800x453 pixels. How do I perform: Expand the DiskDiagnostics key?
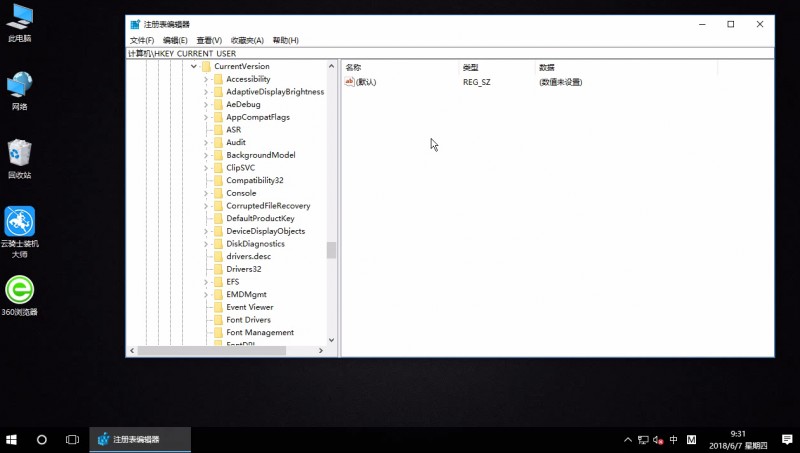pos(206,244)
